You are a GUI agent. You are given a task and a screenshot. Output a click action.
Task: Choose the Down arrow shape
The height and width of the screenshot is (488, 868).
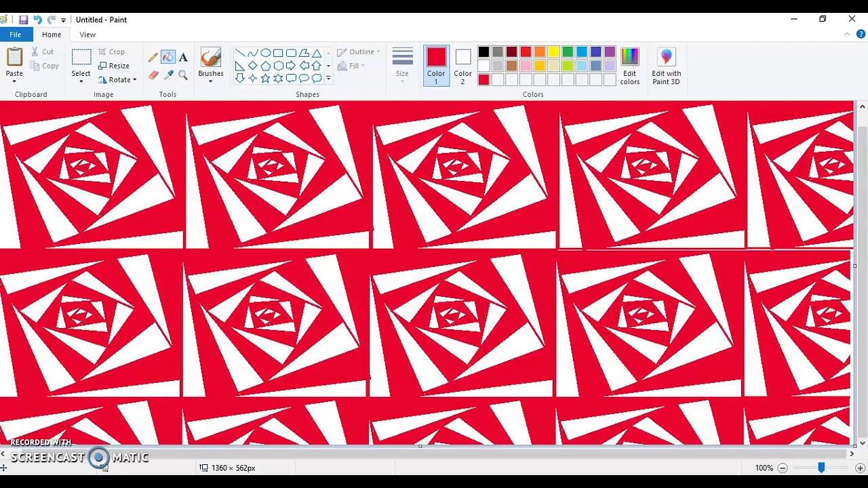coord(239,79)
